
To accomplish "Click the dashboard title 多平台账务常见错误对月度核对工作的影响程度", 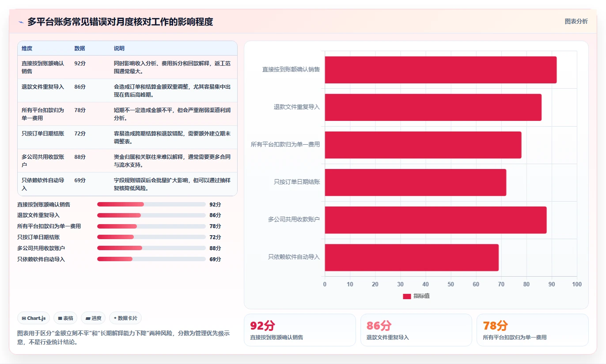I will (x=120, y=22).
